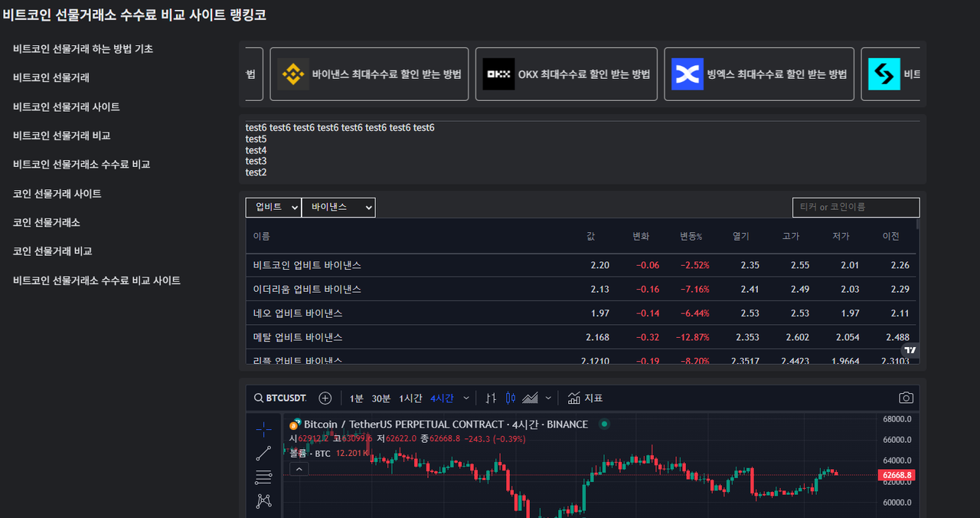Sort table by 이름 column header
The height and width of the screenshot is (518, 980).
coord(262,237)
